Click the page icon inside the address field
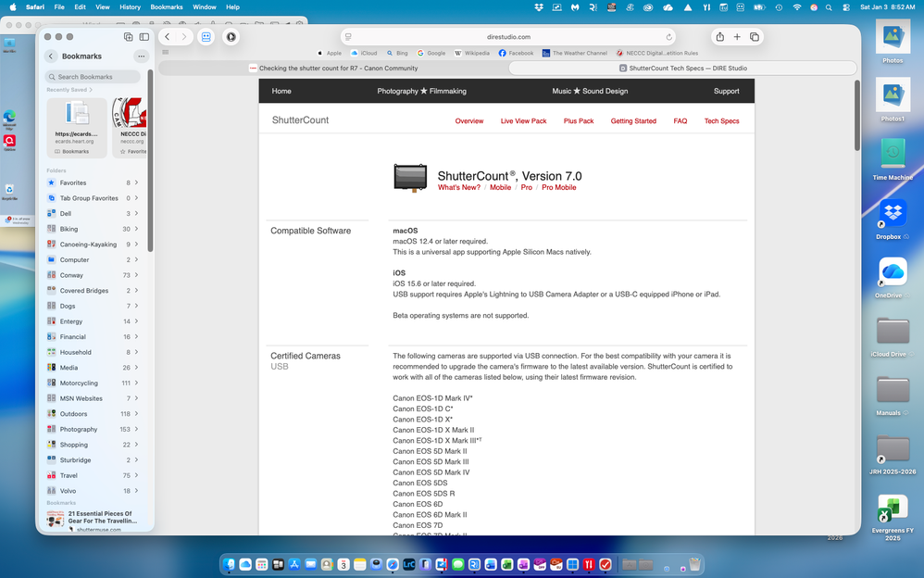This screenshot has height=578, width=924. [x=348, y=37]
